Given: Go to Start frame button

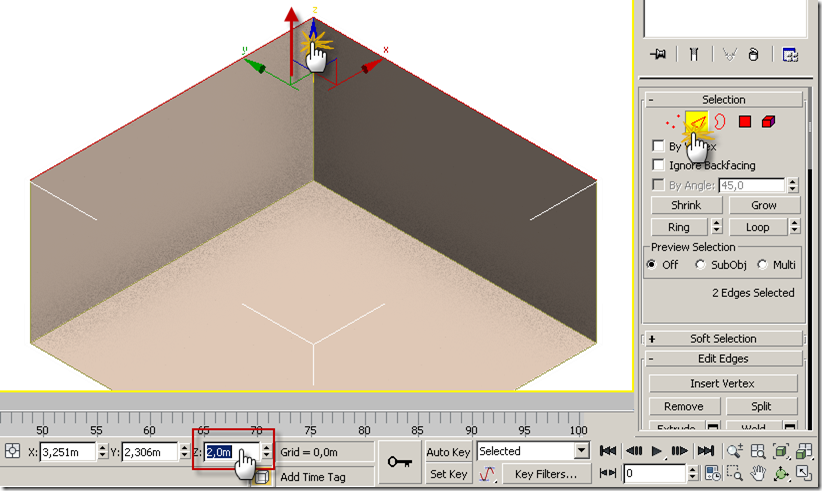Looking at the screenshot, I should coord(608,451).
